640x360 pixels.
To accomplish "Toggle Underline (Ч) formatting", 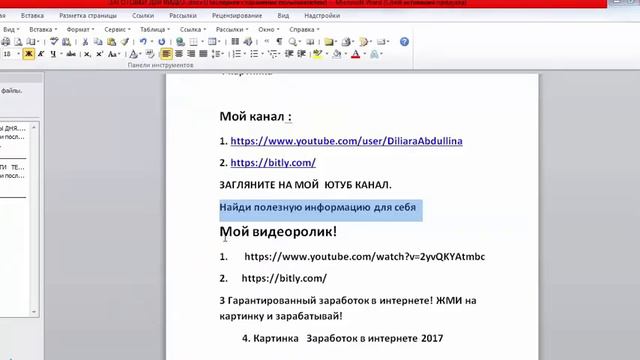I will 53,54.
